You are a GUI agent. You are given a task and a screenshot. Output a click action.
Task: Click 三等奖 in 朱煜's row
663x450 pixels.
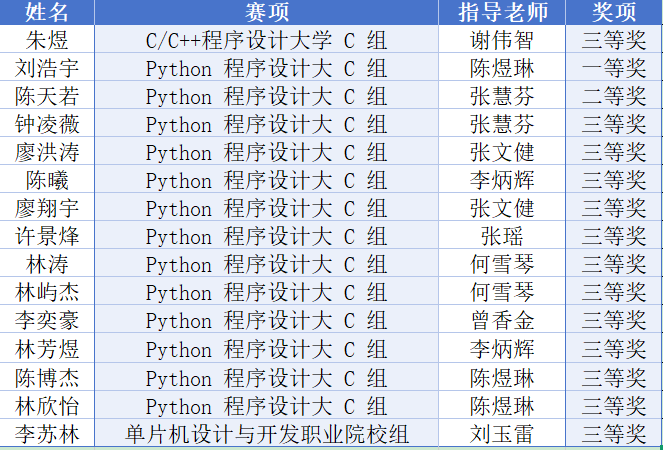(614, 39)
